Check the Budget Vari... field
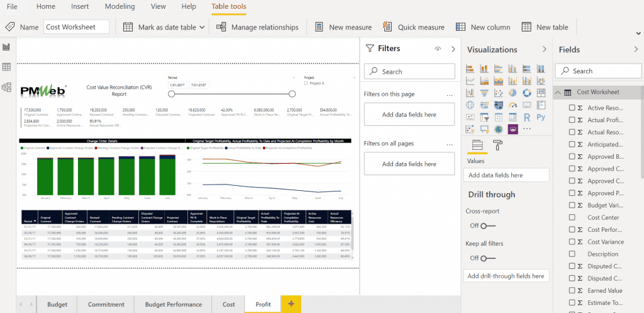 pos(572,205)
